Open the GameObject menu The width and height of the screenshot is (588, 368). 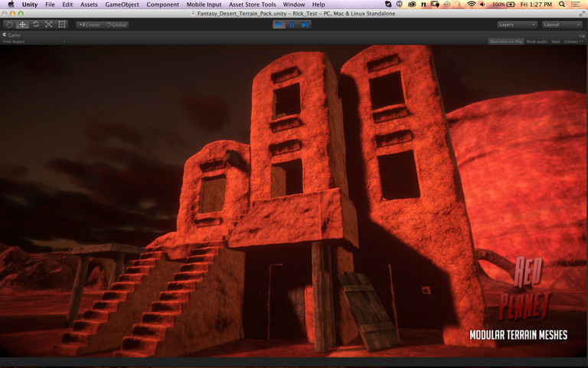pos(122,5)
